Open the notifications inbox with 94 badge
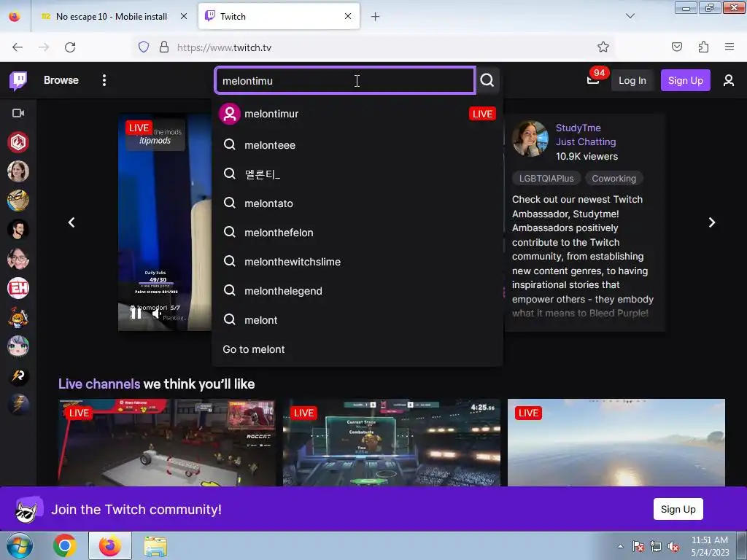Viewport: 747px width, 560px height. (x=593, y=79)
